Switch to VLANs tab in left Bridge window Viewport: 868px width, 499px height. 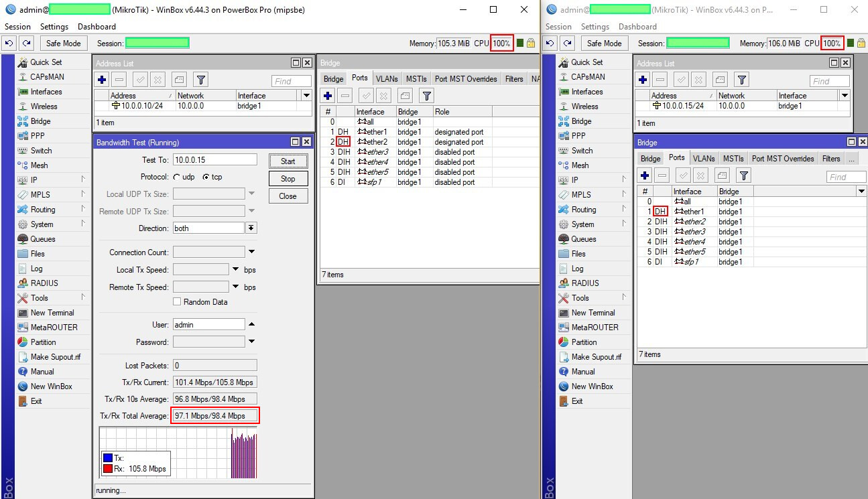(x=387, y=79)
